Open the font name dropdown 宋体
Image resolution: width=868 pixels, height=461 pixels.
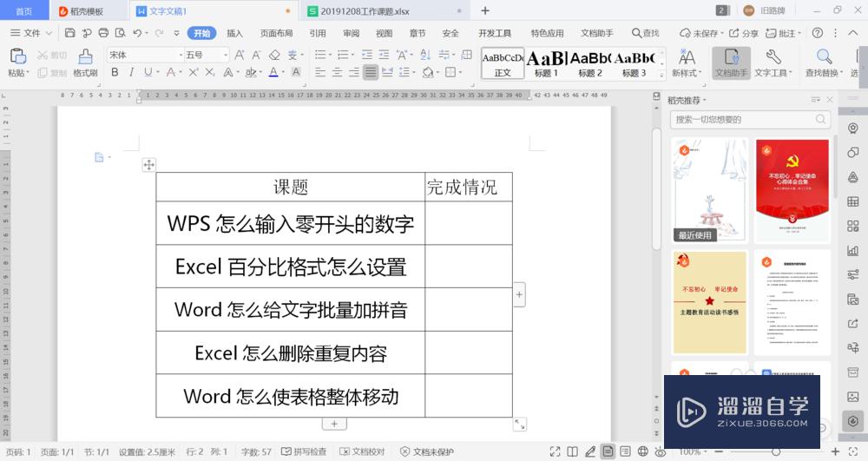[x=181, y=55]
